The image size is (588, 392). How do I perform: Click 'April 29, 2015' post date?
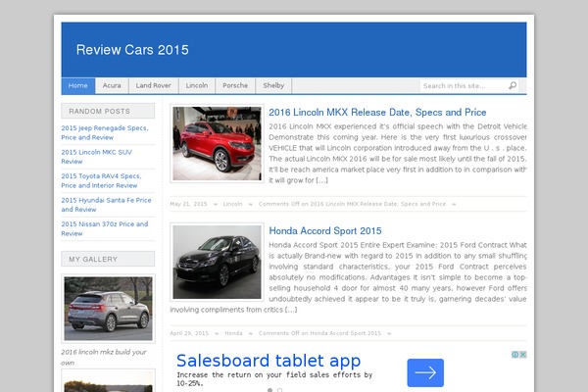click(x=189, y=333)
